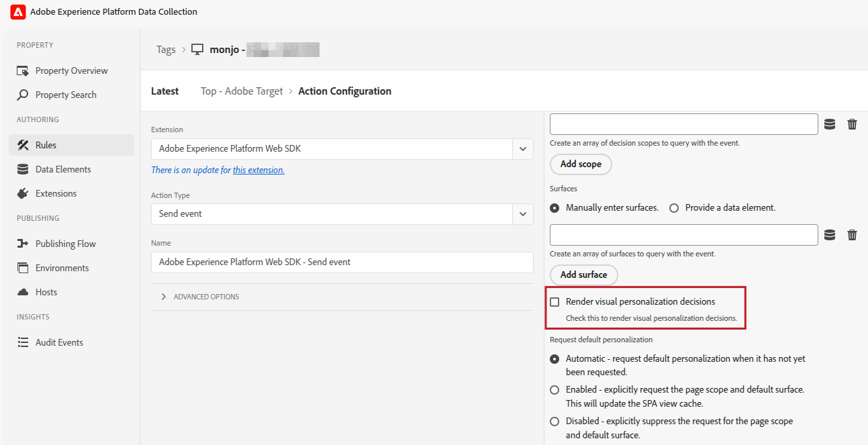Click Top - Adobe Target breadcrumb
Image resolution: width=868 pixels, height=445 pixels.
242,91
